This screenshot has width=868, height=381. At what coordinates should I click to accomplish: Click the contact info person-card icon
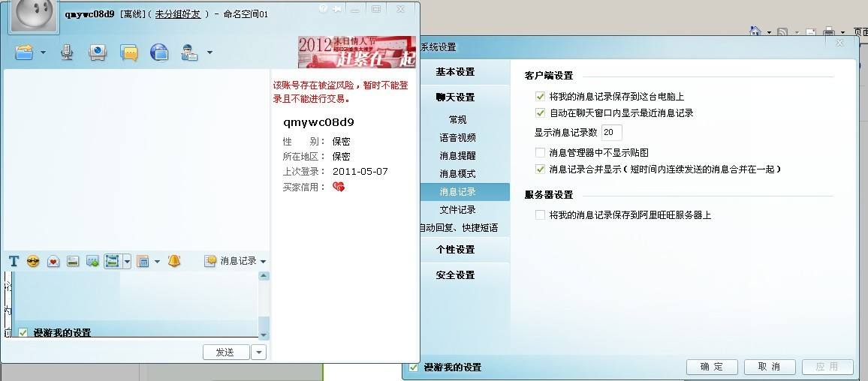point(190,53)
